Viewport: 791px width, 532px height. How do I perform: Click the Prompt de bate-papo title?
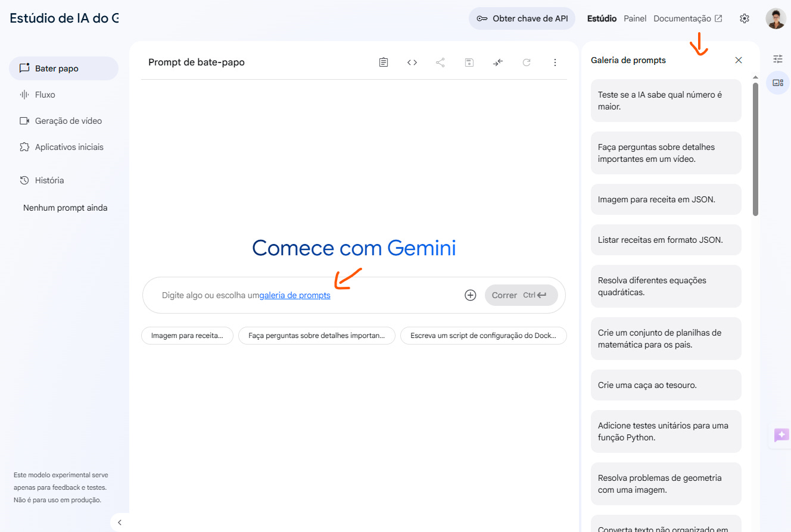pyautogui.click(x=197, y=62)
